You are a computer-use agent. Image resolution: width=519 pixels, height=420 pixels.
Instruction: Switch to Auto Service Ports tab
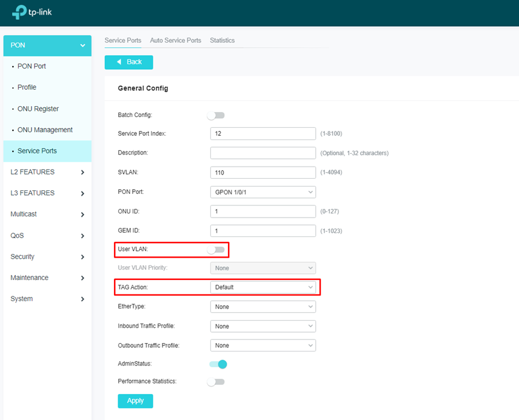click(x=175, y=41)
